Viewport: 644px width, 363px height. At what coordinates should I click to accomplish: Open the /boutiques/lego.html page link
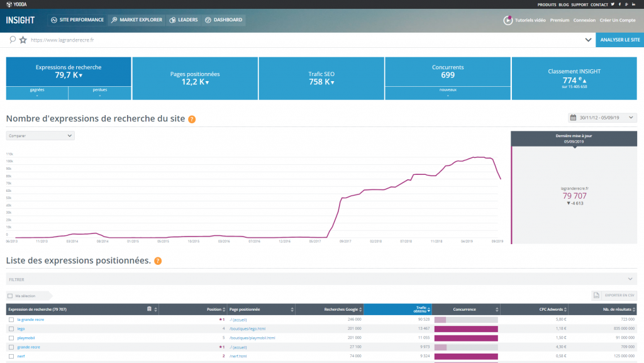click(x=247, y=329)
